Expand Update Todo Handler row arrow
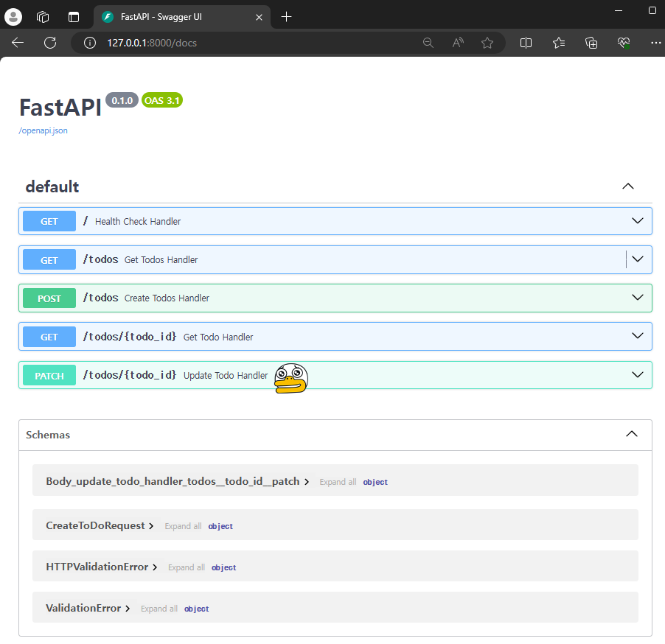 tap(638, 375)
